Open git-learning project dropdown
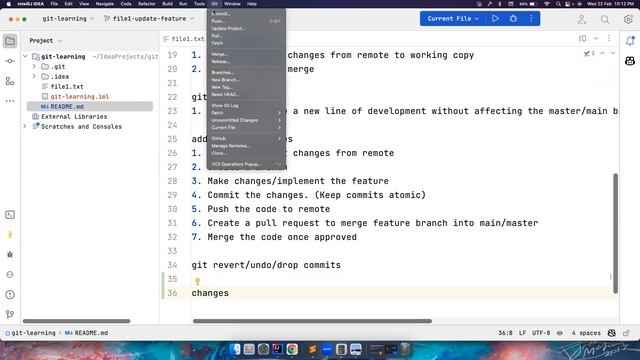 68,19
